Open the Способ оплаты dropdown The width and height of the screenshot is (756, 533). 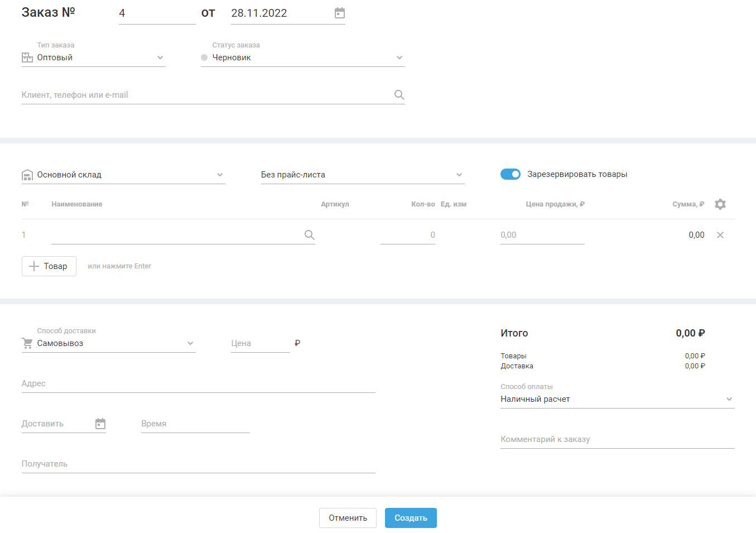pos(729,399)
